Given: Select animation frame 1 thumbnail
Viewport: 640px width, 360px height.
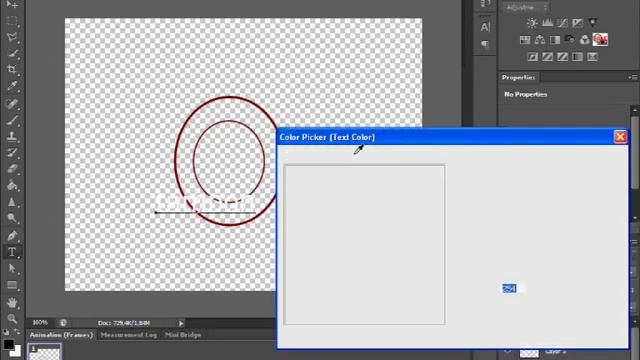Looking at the screenshot, I should click(x=44, y=352).
